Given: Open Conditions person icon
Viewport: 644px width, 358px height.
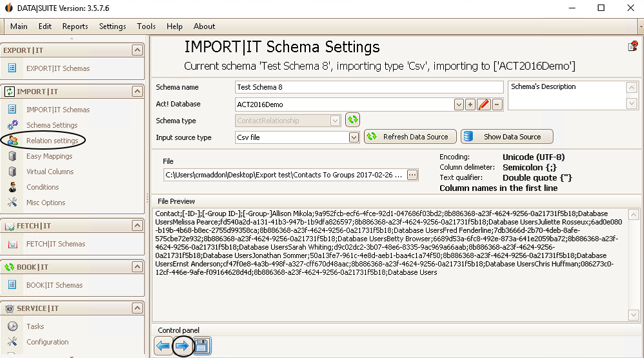Looking at the screenshot, I should click(13, 187).
